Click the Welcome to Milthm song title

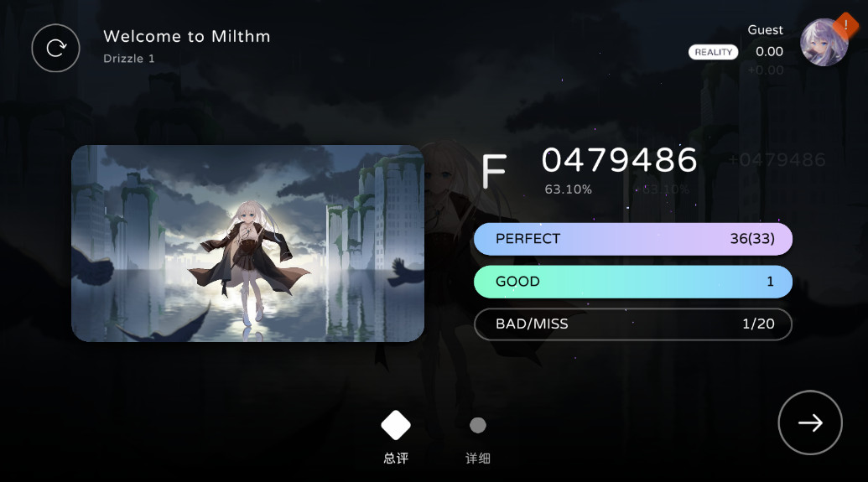click(186, 37)
